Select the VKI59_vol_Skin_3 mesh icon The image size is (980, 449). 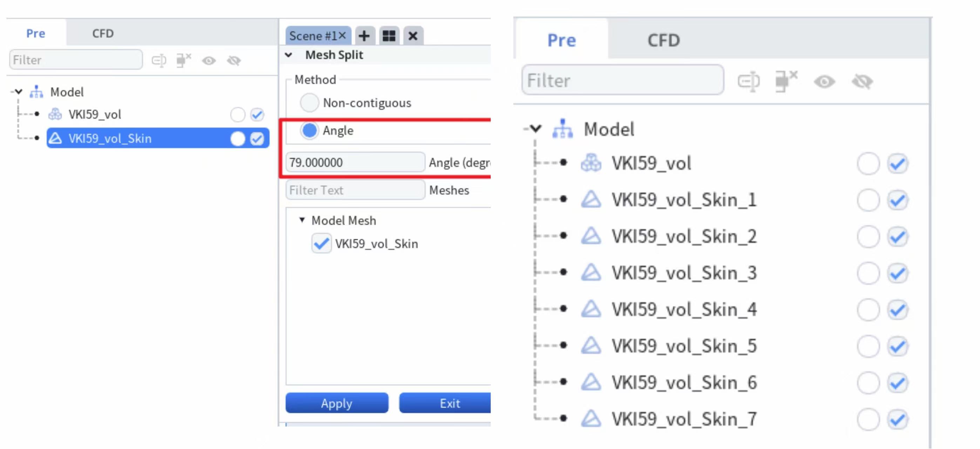click(x=591, y=272)
